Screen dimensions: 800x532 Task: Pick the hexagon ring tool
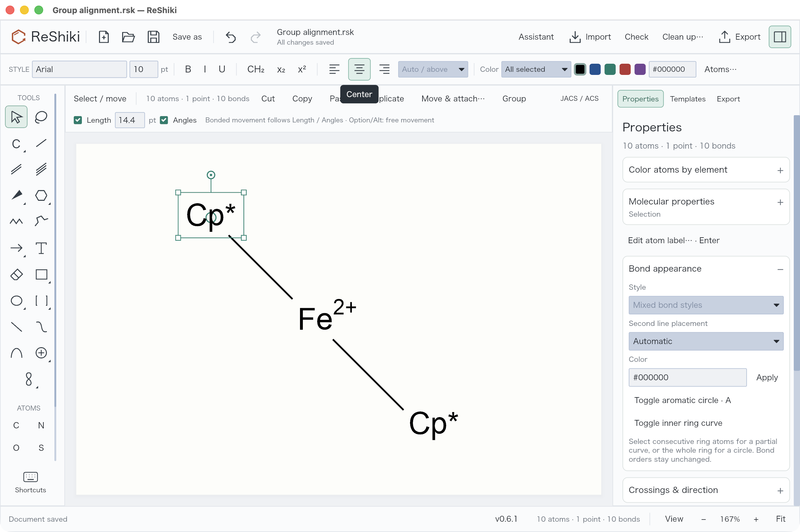(x=41, y=195)
